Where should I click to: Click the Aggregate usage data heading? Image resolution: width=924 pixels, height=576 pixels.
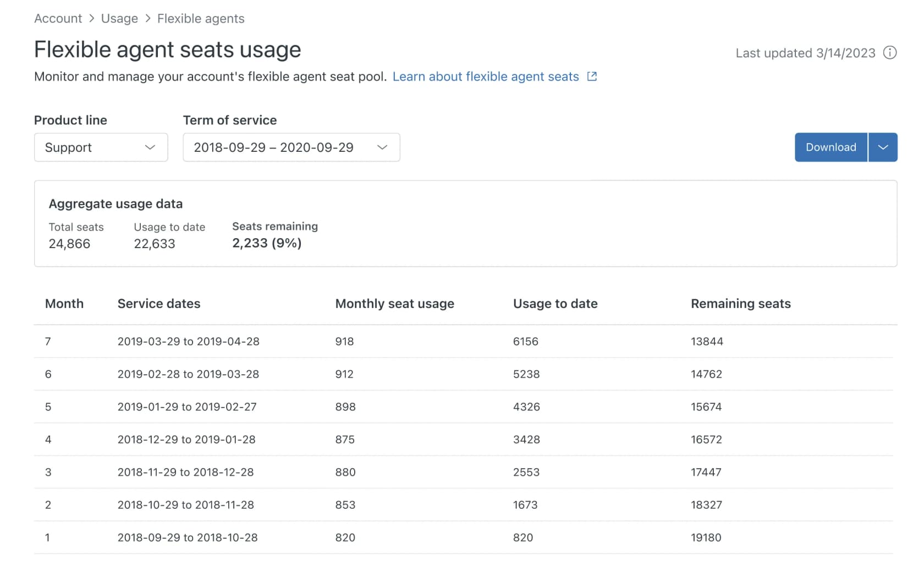[x=116, y=204]
